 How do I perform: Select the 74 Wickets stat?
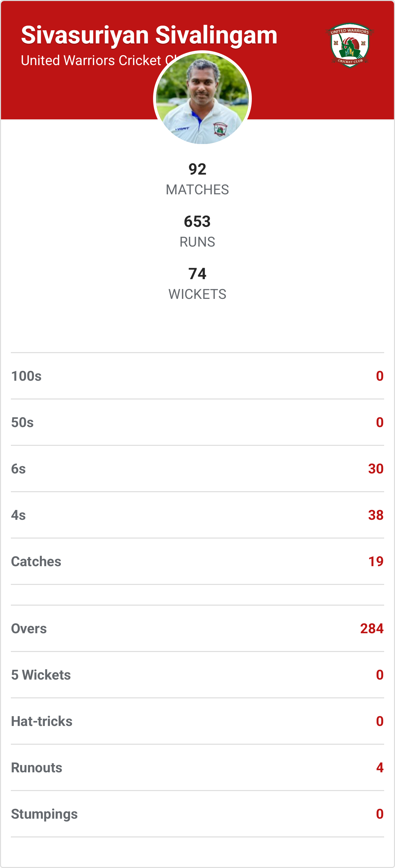click(197, 283)
